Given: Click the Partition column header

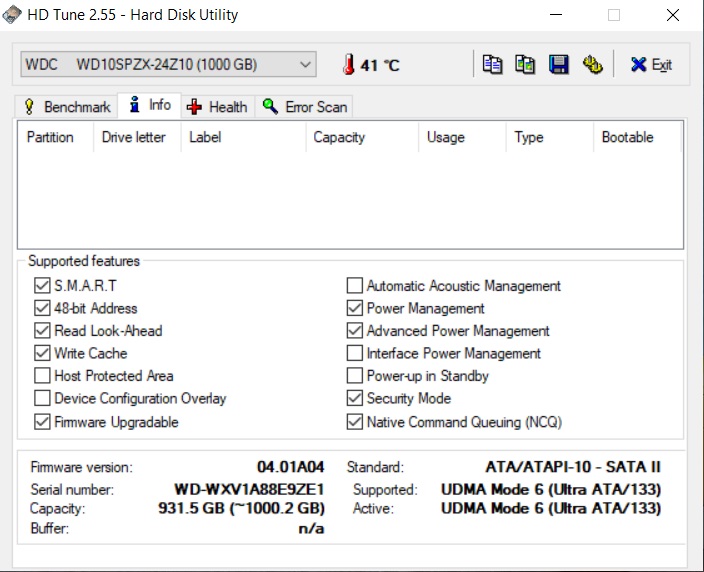Looking at the screenshot, I should coord(56,137).
